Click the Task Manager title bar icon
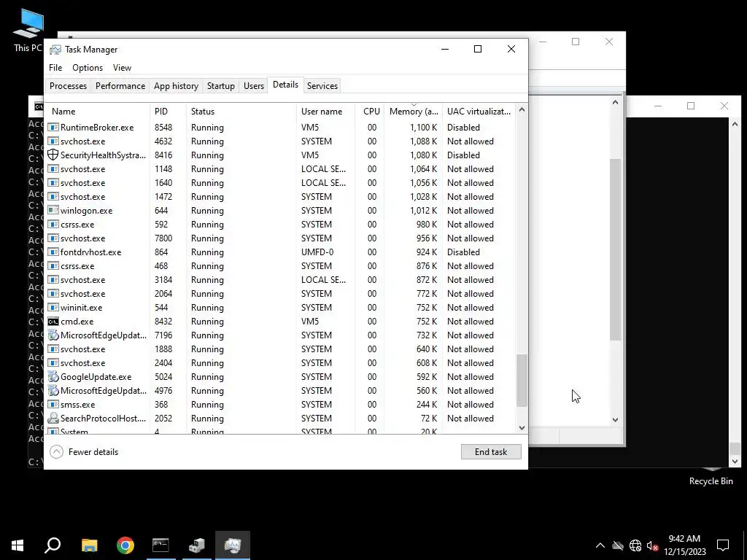Image resolution: width=747 pixels, height=560 pixels. point(55,50)
